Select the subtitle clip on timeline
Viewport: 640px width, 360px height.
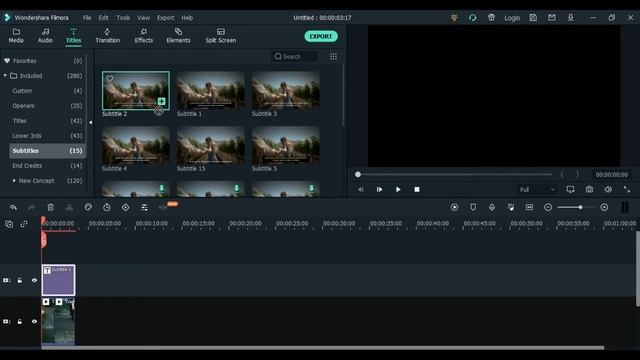[x=58, y=280]
